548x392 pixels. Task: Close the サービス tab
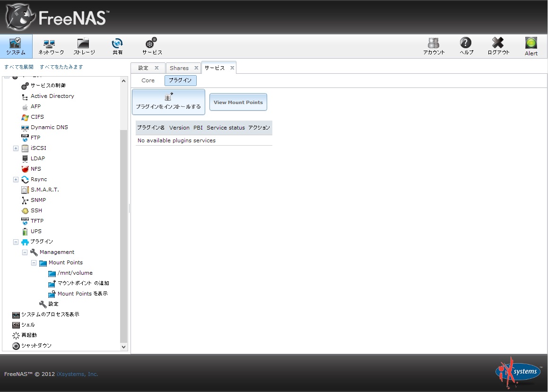point(232,68)
